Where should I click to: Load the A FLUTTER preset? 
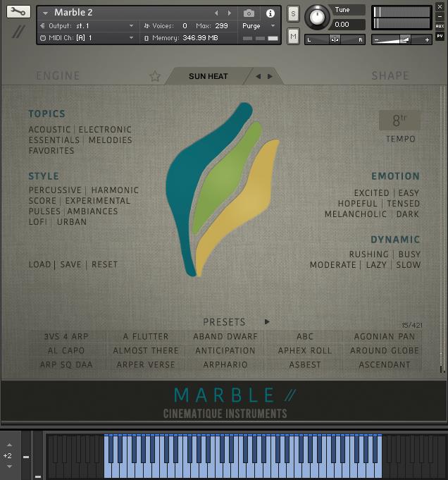click(146, 336)
